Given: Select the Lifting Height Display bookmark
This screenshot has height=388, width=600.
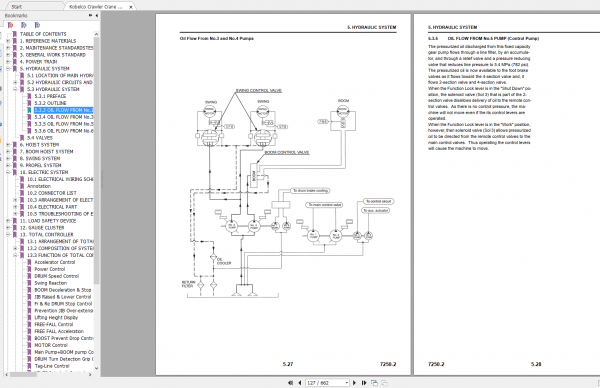Looking at the screenshot, I should tap(56, 317).
